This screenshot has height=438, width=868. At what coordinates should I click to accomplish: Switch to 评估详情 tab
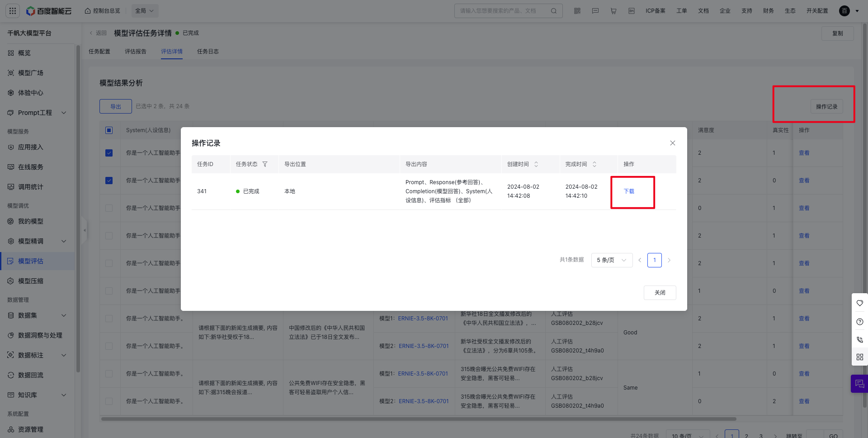pyautogui.click(x=172, y=52)
